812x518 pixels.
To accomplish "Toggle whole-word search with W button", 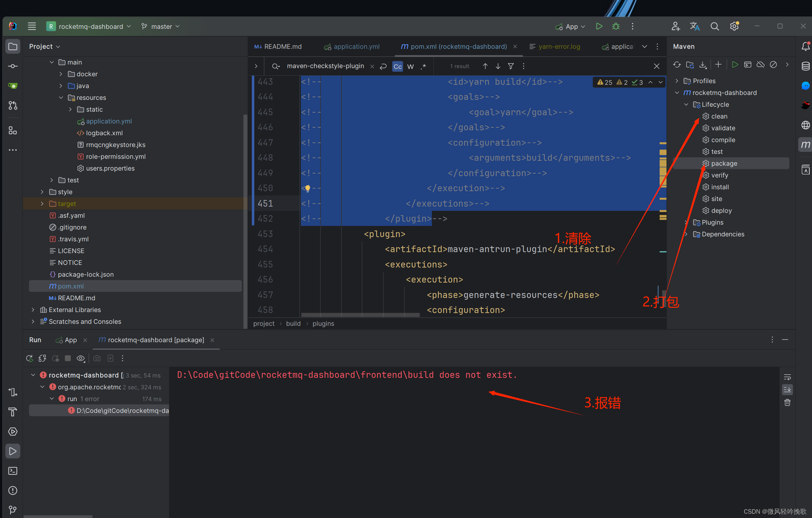I will click(x=411, y=66).
